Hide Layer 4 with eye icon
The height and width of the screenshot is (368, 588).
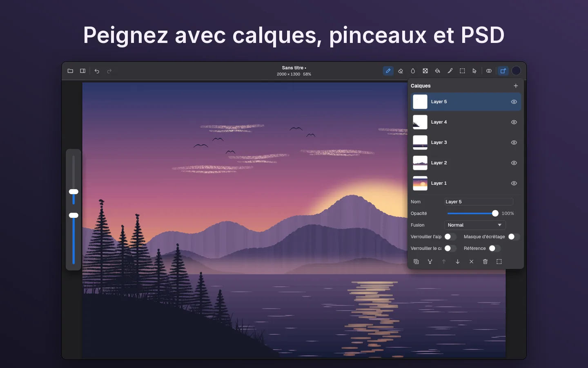point(514,122)
